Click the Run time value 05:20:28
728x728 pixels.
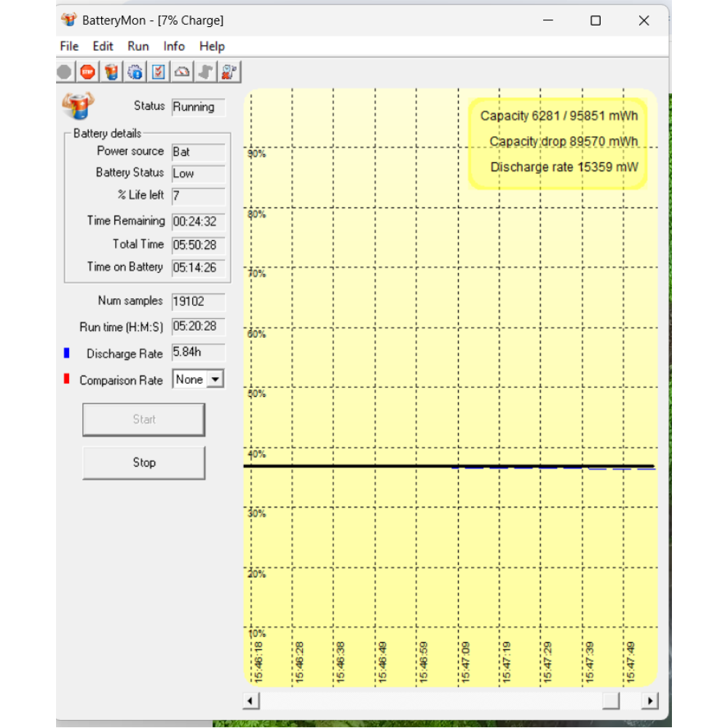click(x=198, y=327)
